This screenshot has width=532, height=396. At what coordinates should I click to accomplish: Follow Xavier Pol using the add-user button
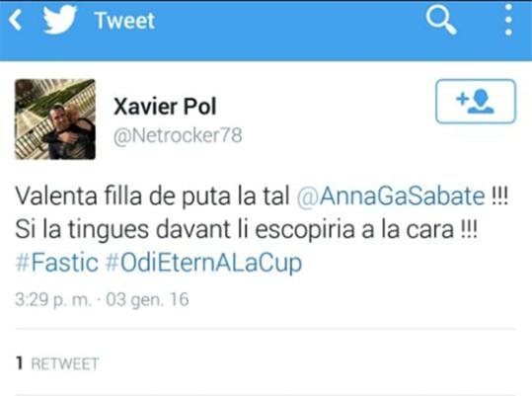[476, 101]
